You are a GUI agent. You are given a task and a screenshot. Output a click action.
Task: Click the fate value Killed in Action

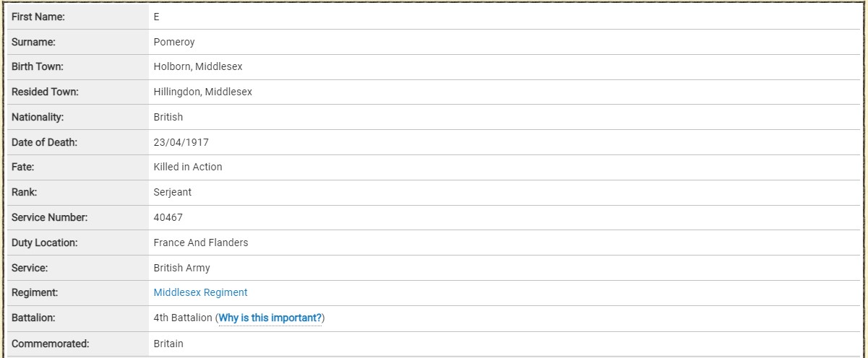[188, 167]
